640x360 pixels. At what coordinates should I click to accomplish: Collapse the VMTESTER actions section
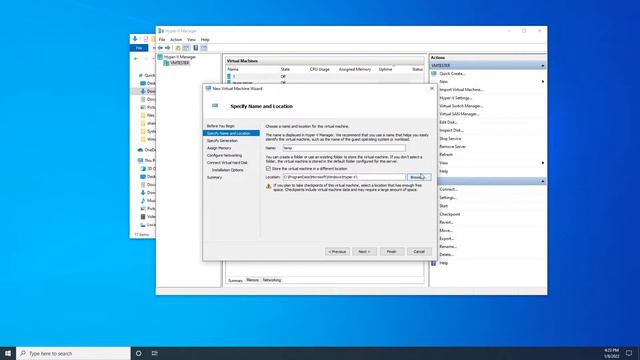[542, 65]
